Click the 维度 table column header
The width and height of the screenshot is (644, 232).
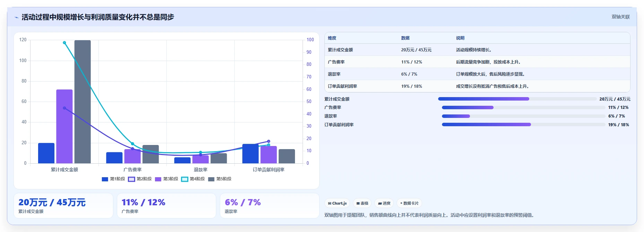click(x=332, y=38)
